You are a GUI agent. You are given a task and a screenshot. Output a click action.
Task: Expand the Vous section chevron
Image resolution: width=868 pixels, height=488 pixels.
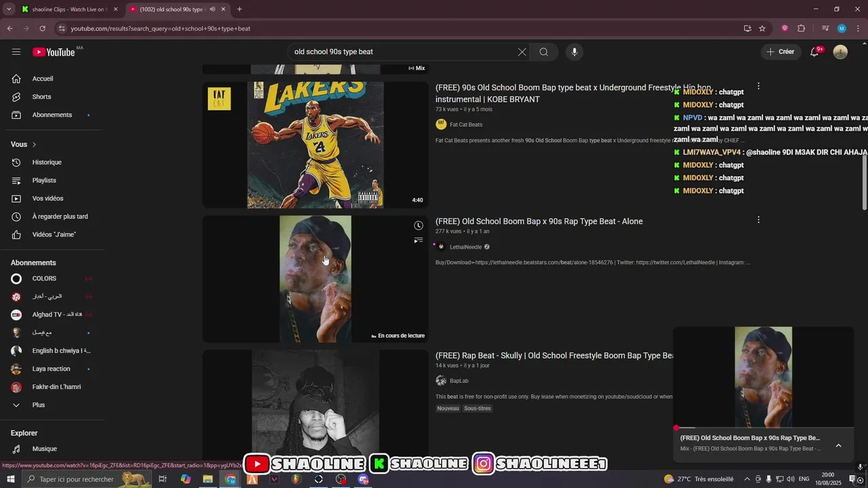(x=34, y=144)
